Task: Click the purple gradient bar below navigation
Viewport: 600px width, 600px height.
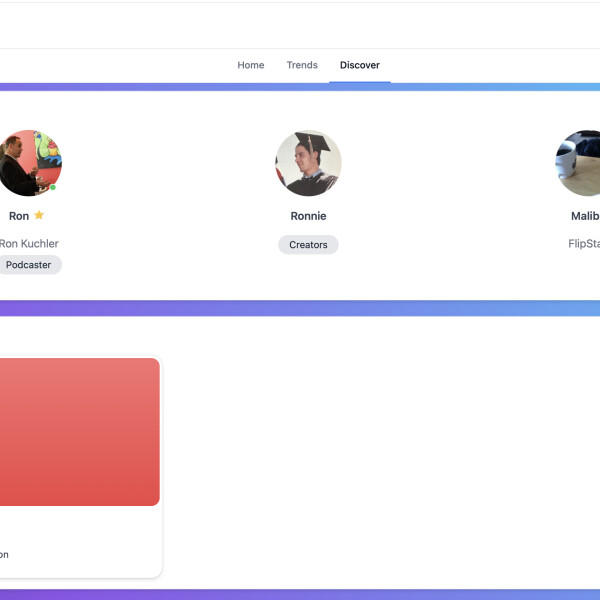Action: click(300, 87)
